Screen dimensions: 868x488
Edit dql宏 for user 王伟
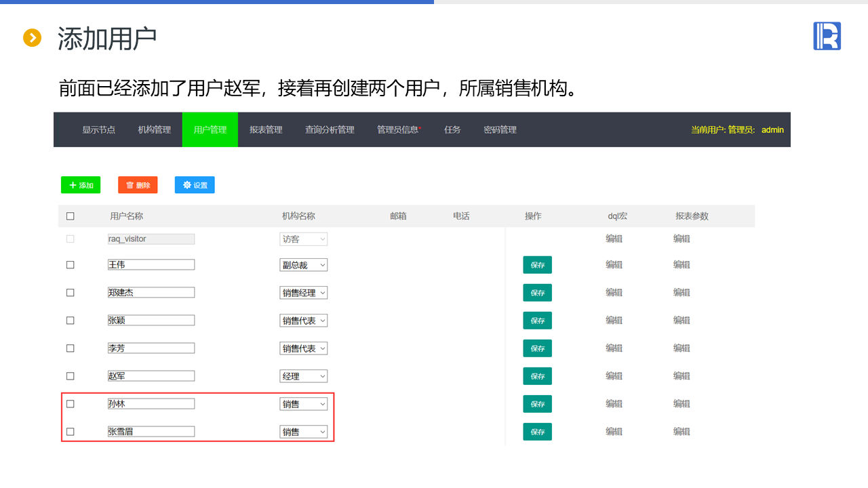614,264
